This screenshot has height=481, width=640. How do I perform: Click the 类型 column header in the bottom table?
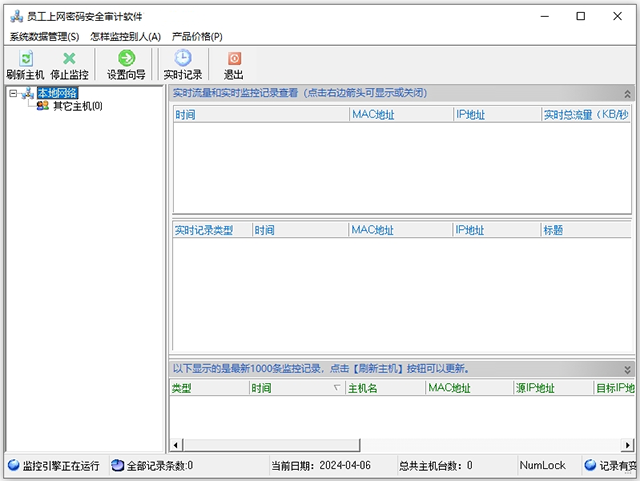pos(209,387)
